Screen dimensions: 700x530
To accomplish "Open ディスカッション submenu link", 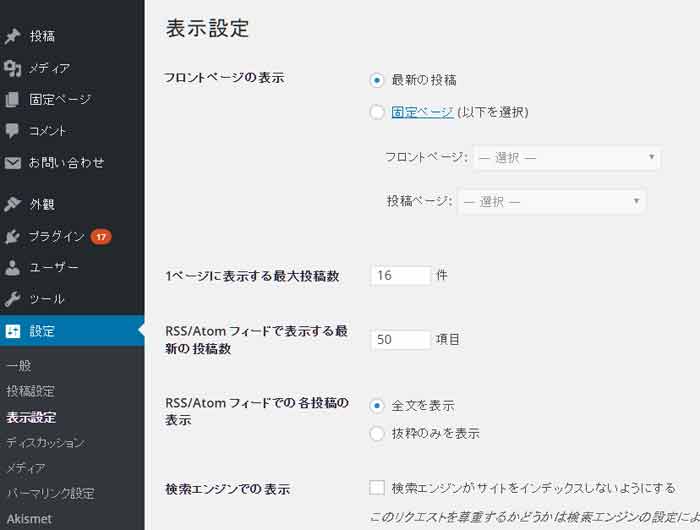I will [45, 442].
